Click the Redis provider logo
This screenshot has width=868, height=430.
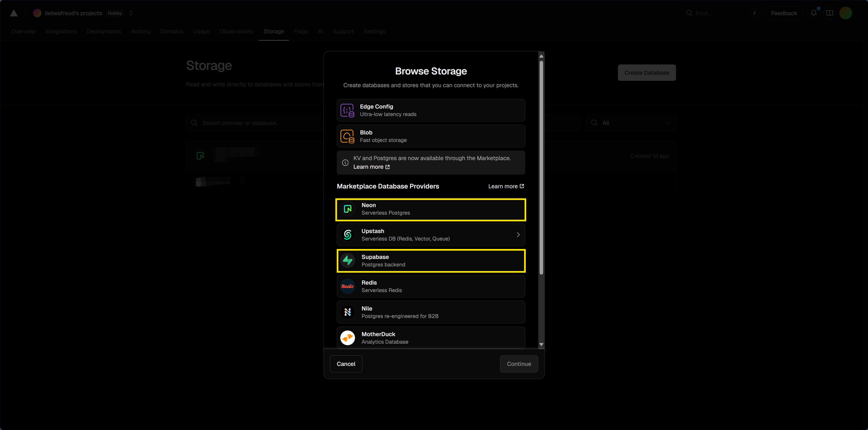pos(347,286)
